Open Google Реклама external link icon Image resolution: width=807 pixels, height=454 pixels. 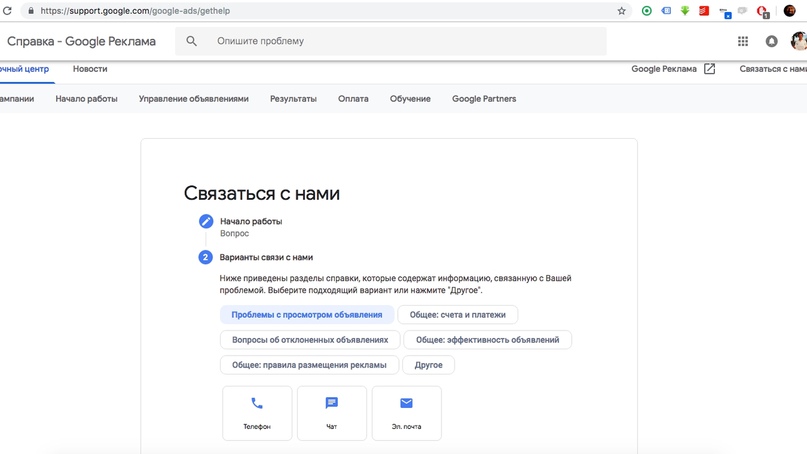click(709, 69)
